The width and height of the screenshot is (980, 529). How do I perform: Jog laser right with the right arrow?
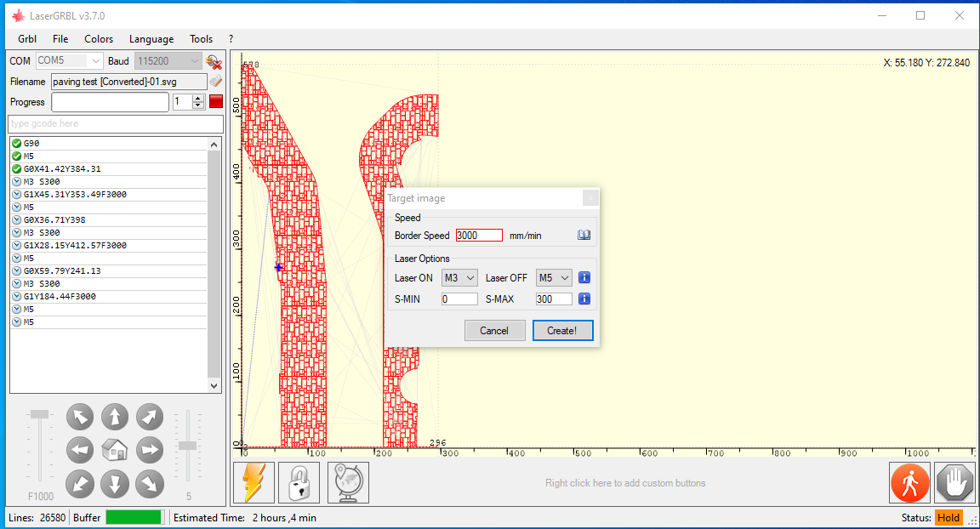[150, 450]
